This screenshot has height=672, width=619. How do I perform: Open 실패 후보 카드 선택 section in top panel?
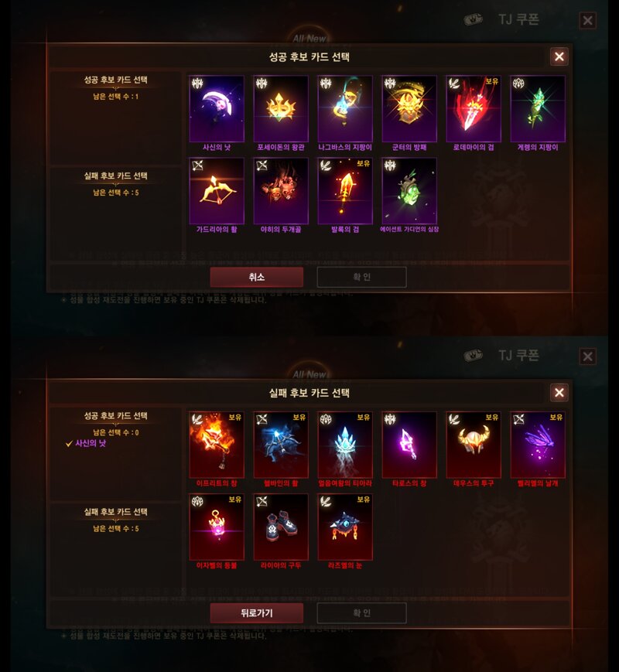115,176
